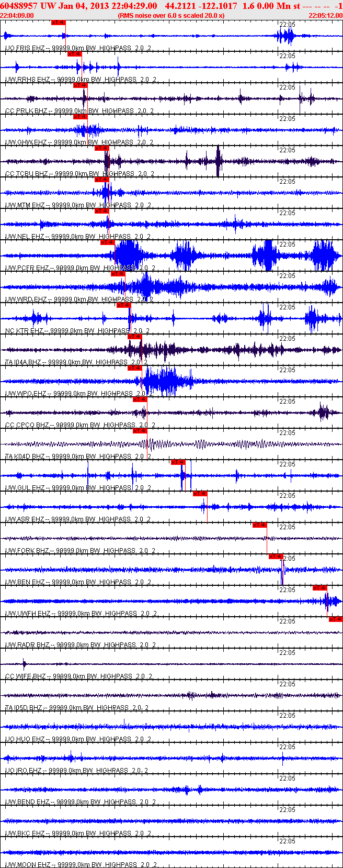Click the RMS noise scaling text
Image resolution: width=343 pixels, height=868 pixels.
pos(171,16)
